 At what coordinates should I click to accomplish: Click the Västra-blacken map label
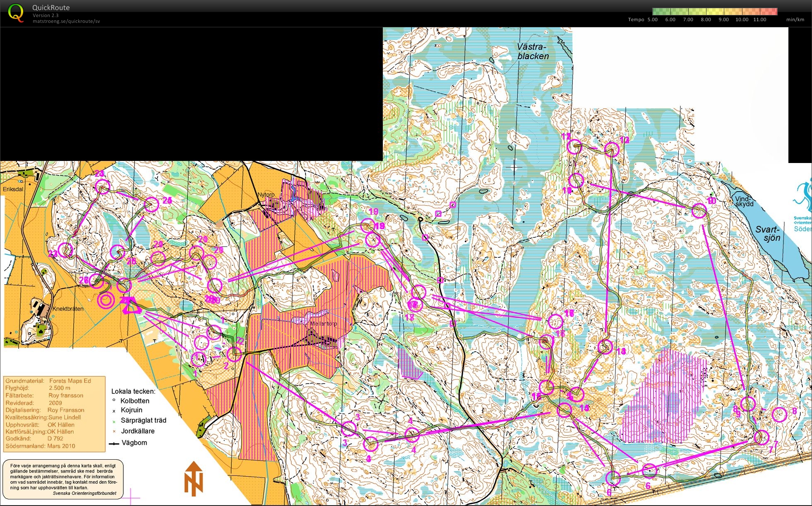[533, 52]
